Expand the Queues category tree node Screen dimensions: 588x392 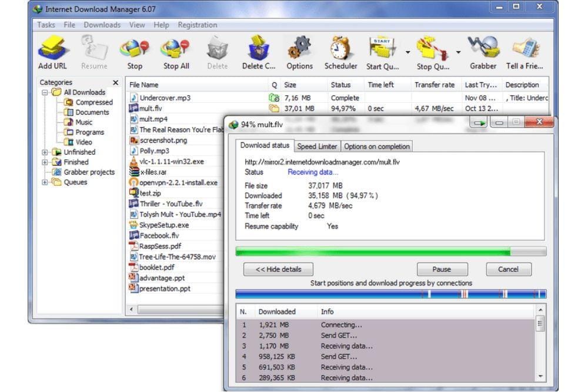click(x=45, y=182)
